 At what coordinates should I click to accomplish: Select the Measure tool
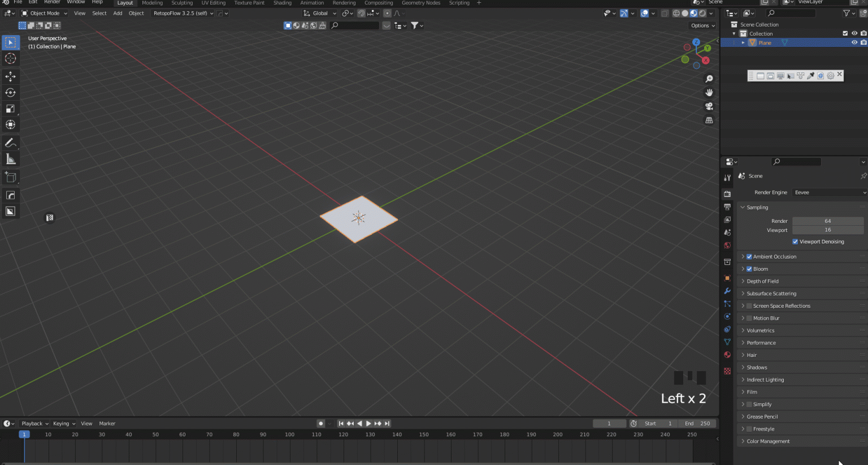(10, 159)
